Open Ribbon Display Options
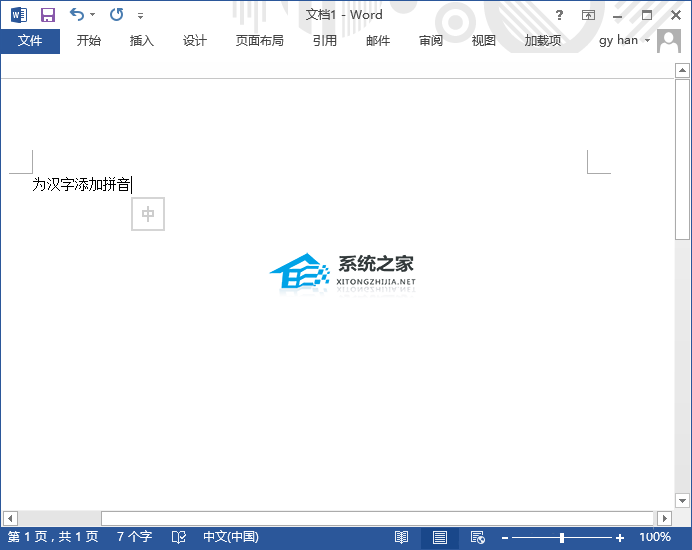 (588, 15)
